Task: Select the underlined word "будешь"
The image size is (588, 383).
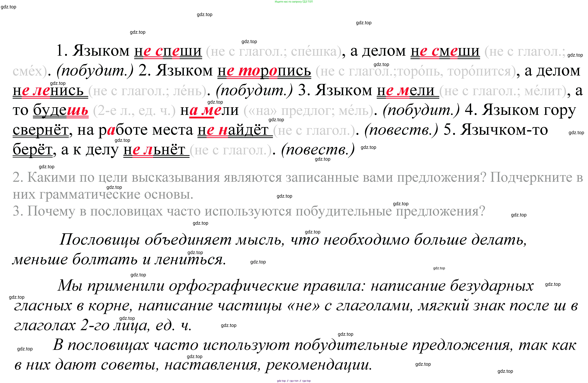Action: pyautogui.click(x=60, y=110)
